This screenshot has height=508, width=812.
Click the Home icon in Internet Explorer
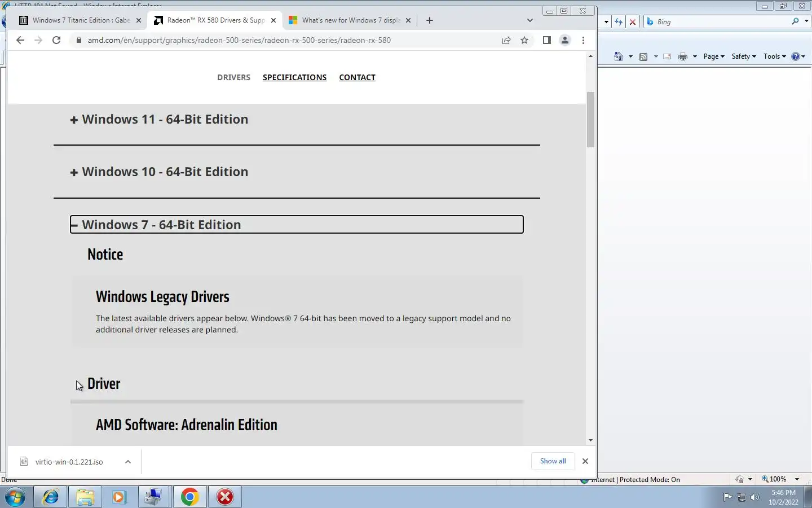619,56
